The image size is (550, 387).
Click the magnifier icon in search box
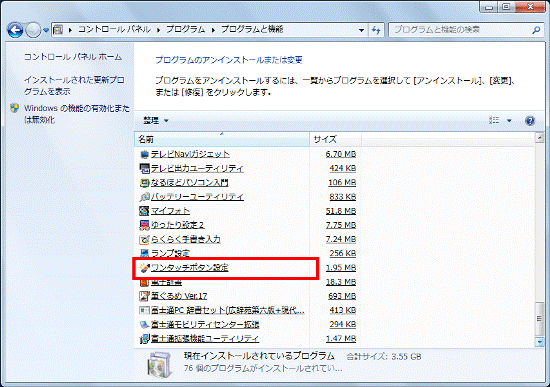click(x=536, y=30)
